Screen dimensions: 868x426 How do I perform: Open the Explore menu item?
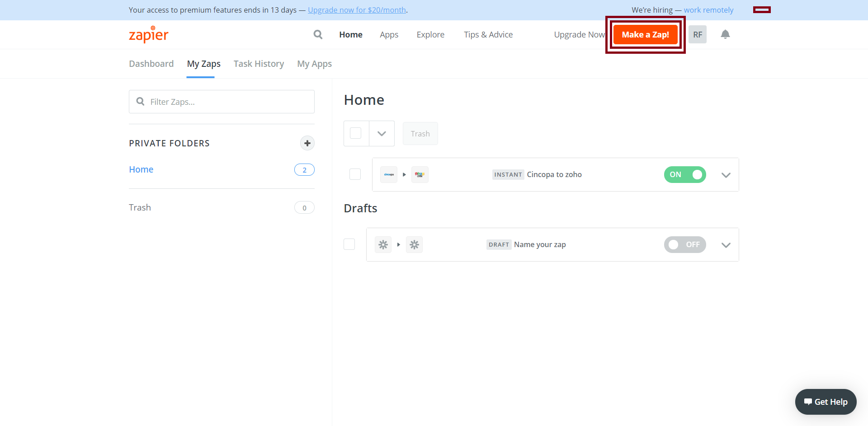click(x=430, y=34)
